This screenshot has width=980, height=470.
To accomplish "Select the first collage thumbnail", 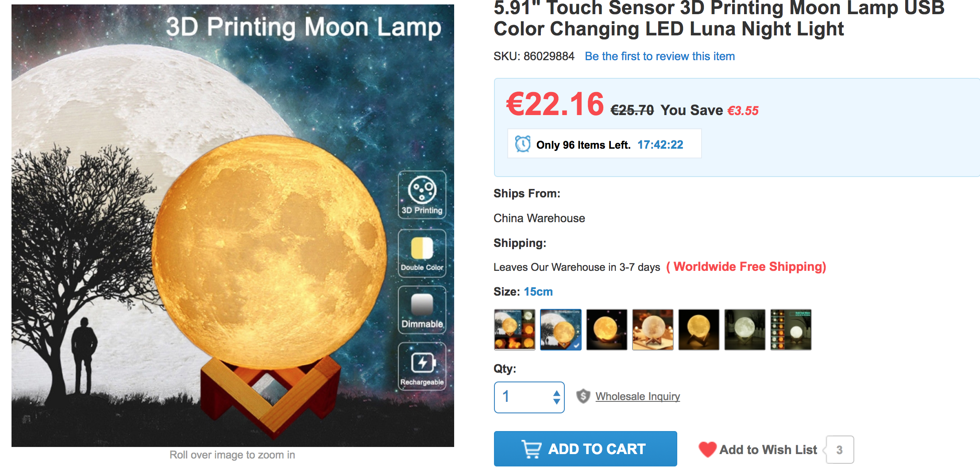I will [x=515, y=330].
